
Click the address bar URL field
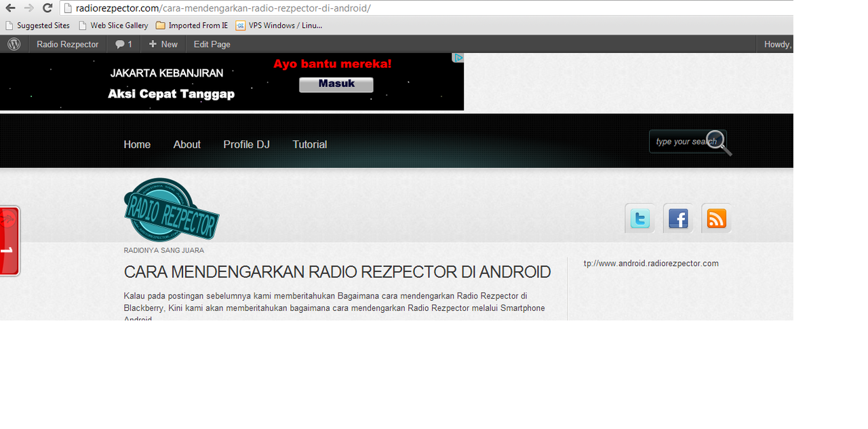coord(427,8)
